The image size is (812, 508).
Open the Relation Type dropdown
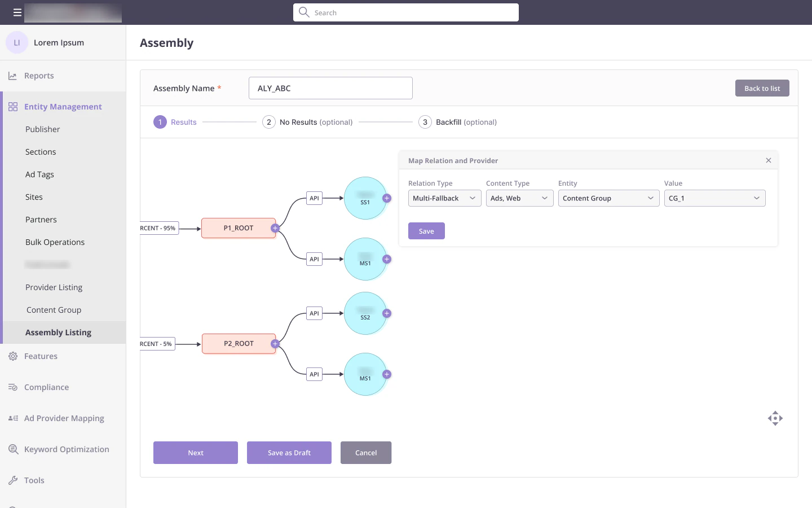pos(445,198)
